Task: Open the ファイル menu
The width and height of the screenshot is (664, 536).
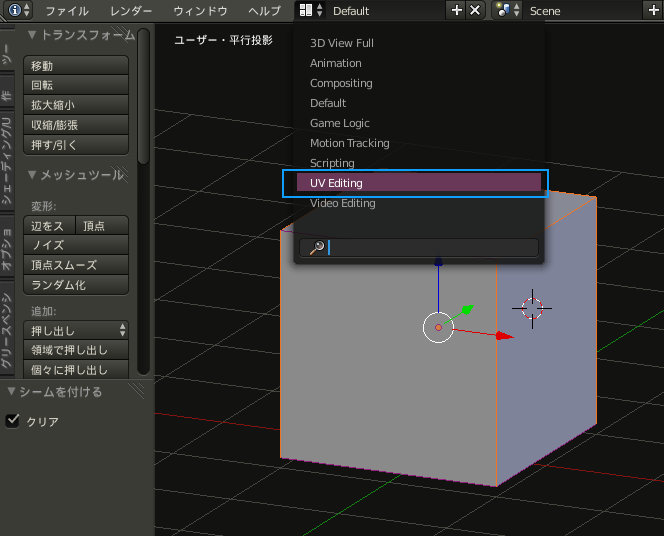Action: [67, 11]
